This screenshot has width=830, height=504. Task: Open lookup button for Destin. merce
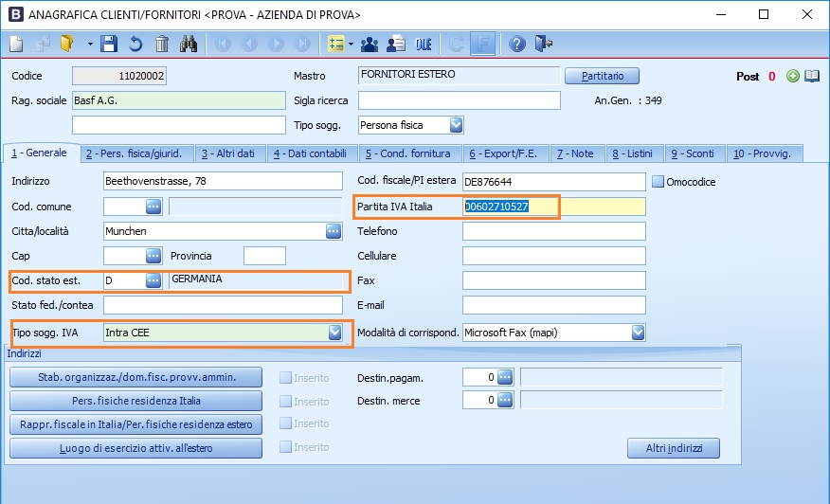(505, 400)
